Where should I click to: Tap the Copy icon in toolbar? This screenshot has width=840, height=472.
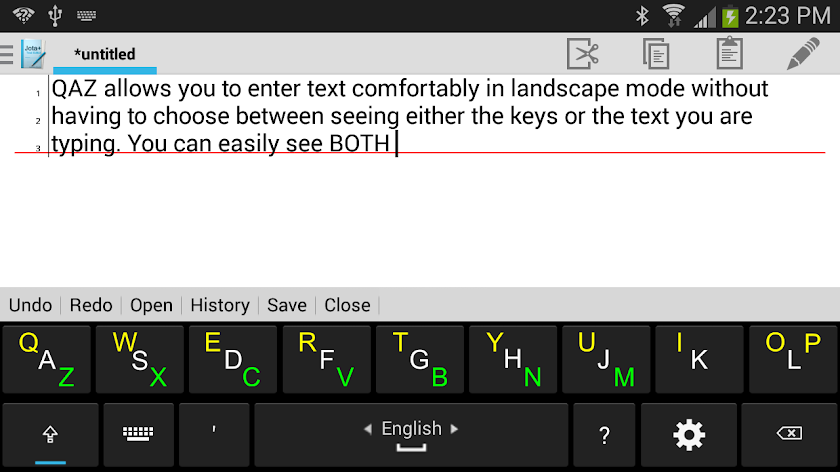coord(656,54)
